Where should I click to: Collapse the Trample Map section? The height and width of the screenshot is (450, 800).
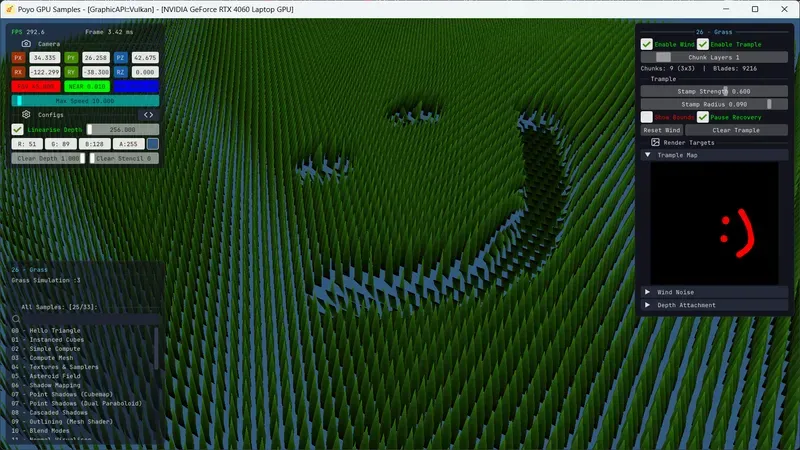pos(714,155)
